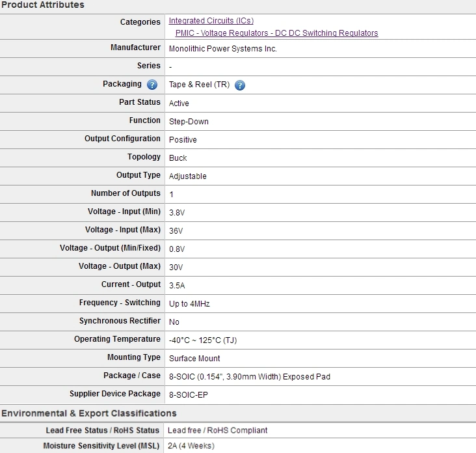476x453 pixels.
Task: Select the Step-Down function value
Action: pyautogui.click(x=189, y=122)
